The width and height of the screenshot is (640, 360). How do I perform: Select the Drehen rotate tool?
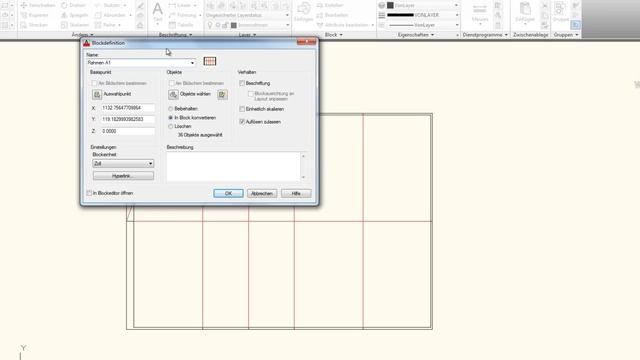pyautogui.click(x=73, y=5)
